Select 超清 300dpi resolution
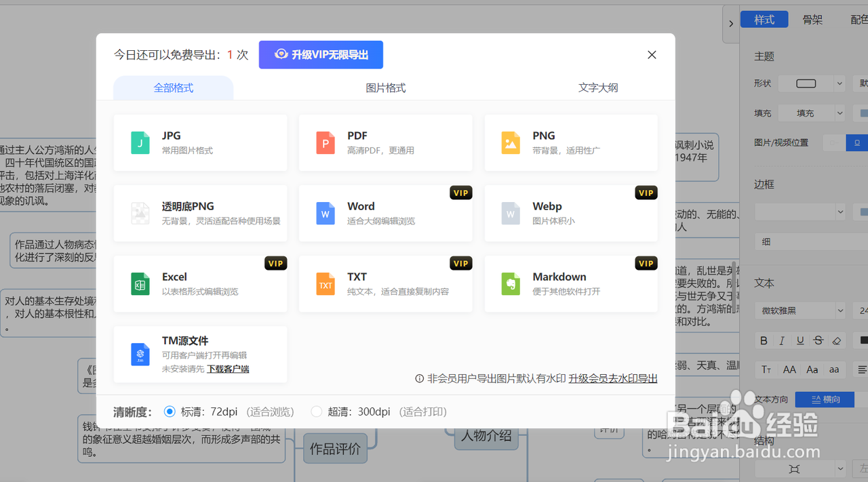The height and width of the screenshot is (482, 868). [x=316, y=411]
